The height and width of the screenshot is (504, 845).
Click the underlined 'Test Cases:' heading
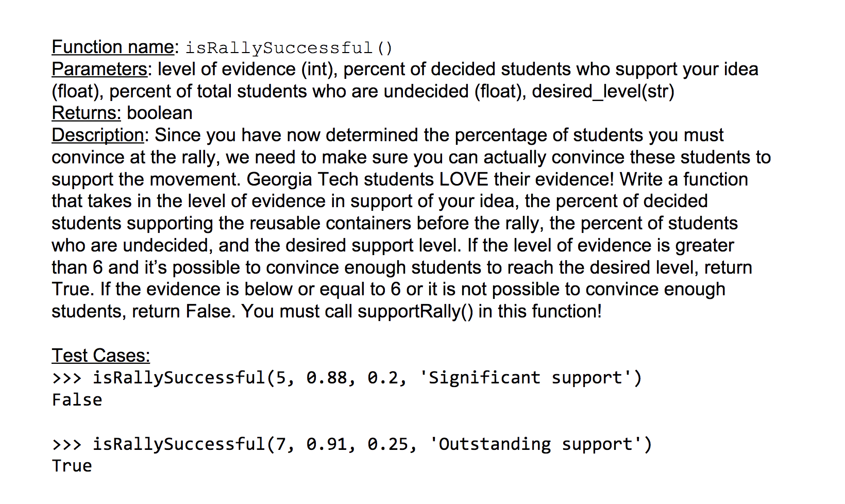[100, 356]
